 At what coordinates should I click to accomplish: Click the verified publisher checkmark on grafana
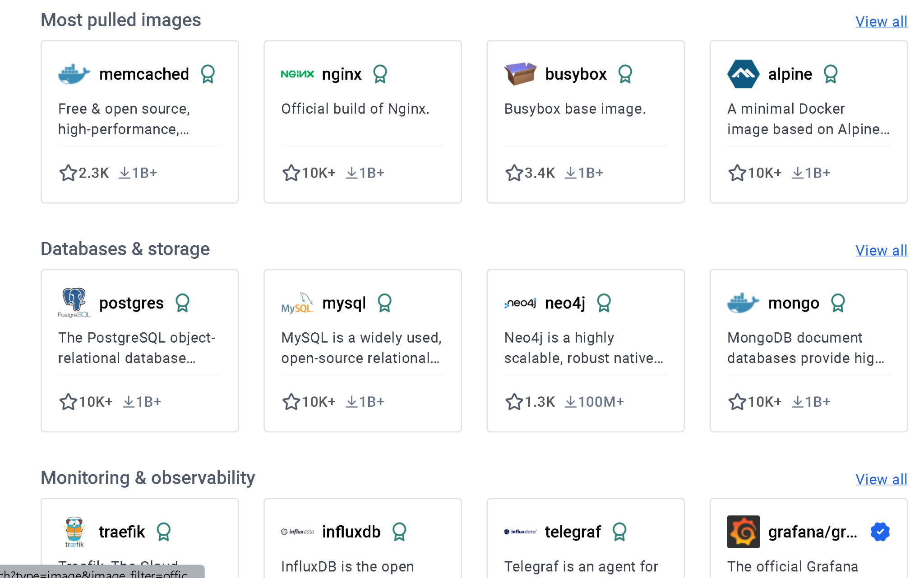pos(879,532)
